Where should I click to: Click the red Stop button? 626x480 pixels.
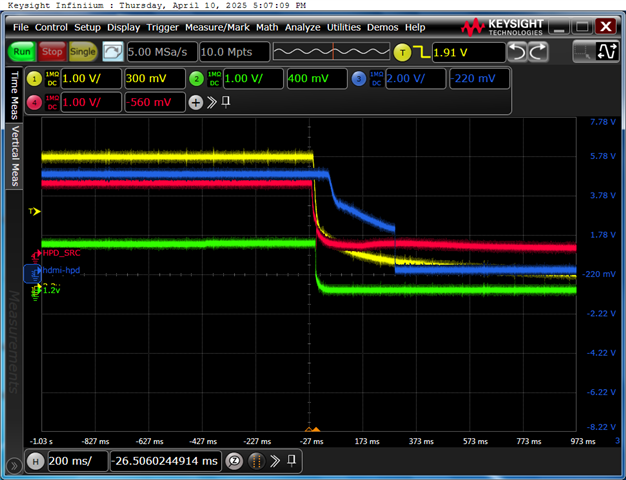[x=52, y=52]
